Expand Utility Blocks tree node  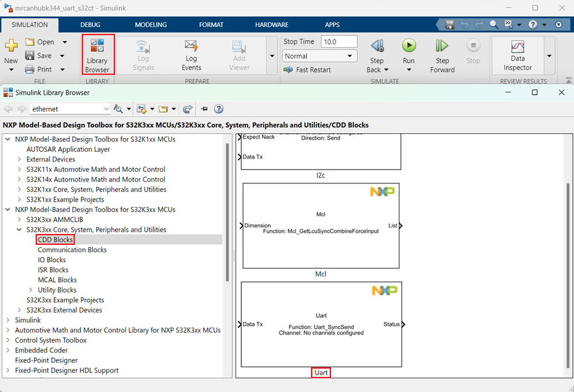coord(31,290)
